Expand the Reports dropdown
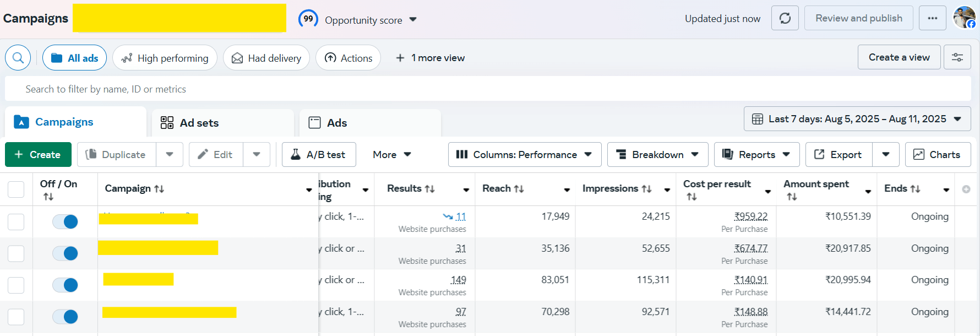 click(756, 155)
